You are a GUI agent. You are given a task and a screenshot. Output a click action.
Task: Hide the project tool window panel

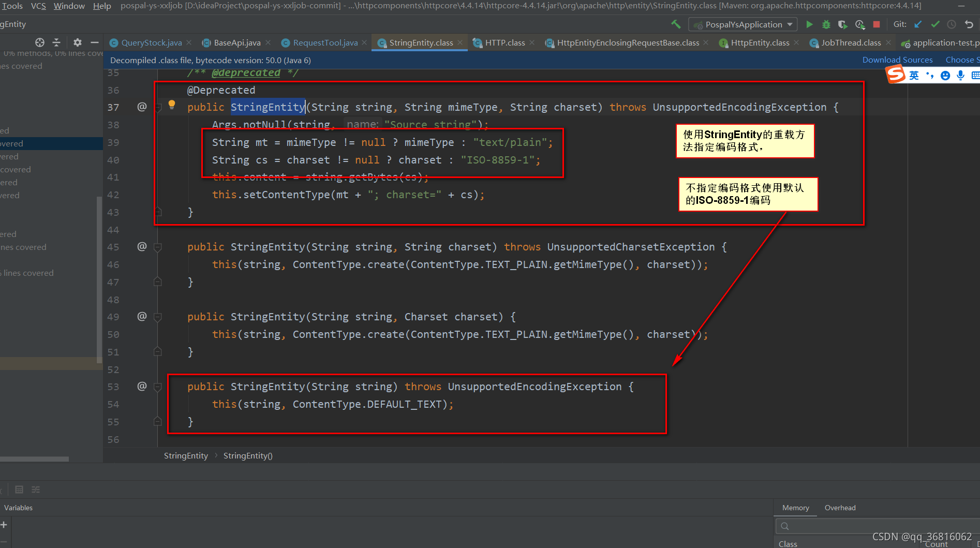tap(94, 42)
